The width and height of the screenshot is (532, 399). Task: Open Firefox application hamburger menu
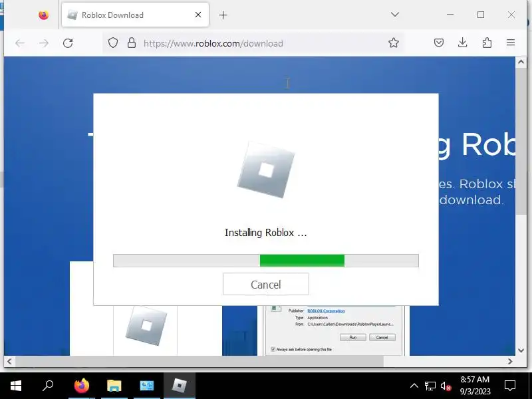[511, 43]
